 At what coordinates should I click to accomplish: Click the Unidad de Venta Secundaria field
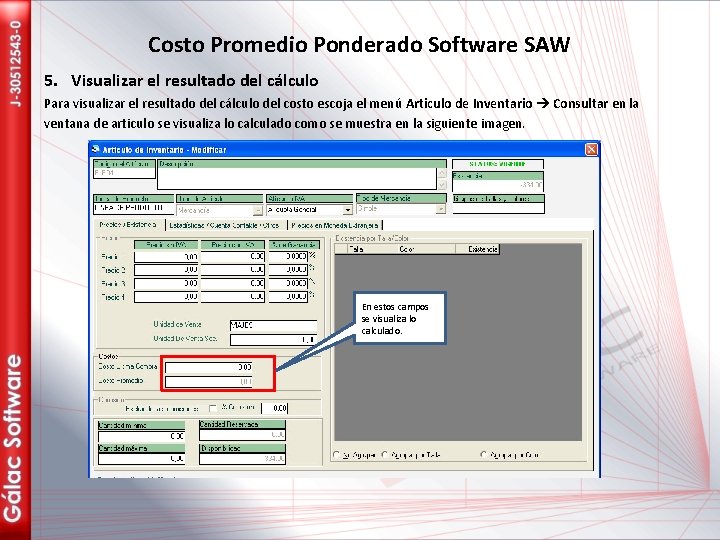coord(273,339)
